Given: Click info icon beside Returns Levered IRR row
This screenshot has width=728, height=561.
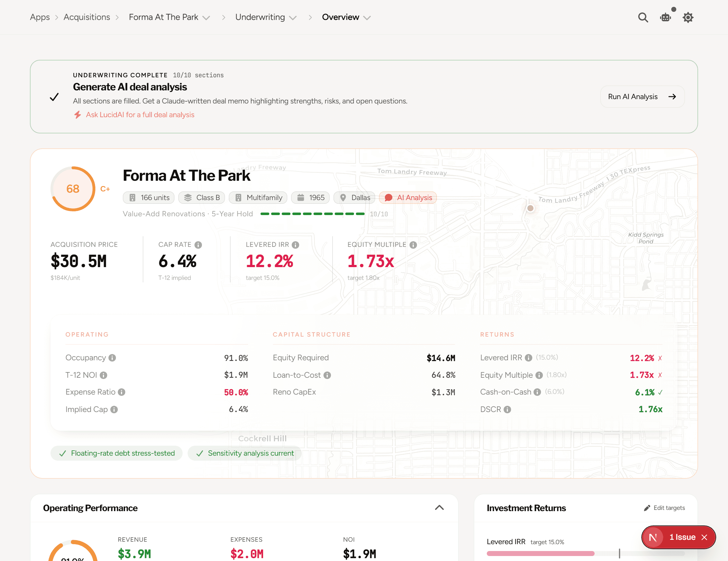Looking at the screenshot, I should click(529, 358).
